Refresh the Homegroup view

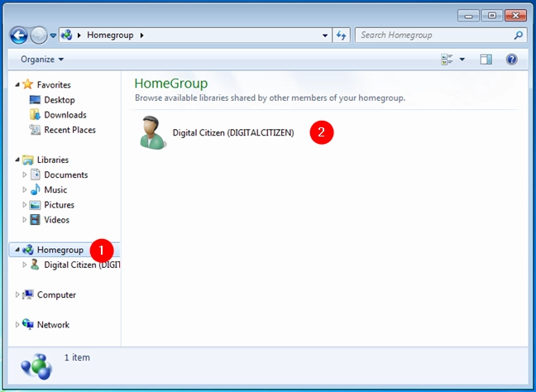point(341,36)
